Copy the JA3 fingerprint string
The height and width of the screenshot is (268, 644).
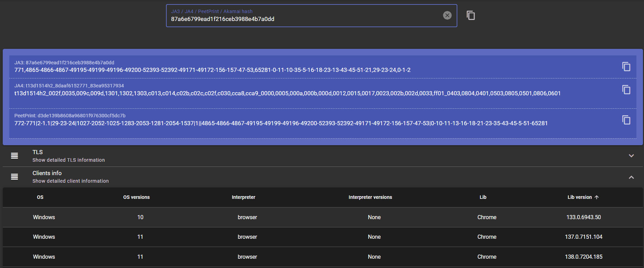[626, 66]
